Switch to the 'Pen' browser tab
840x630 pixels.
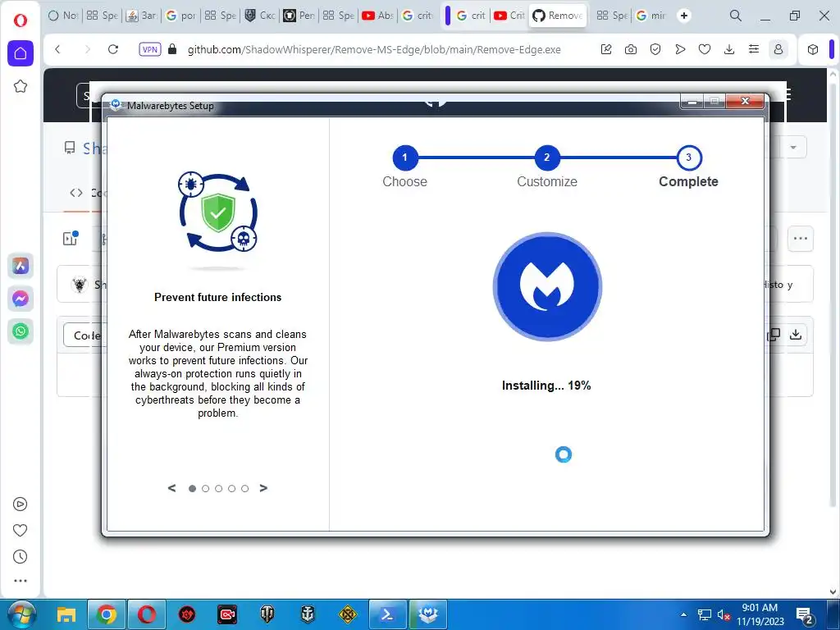(x=299, y=16)
